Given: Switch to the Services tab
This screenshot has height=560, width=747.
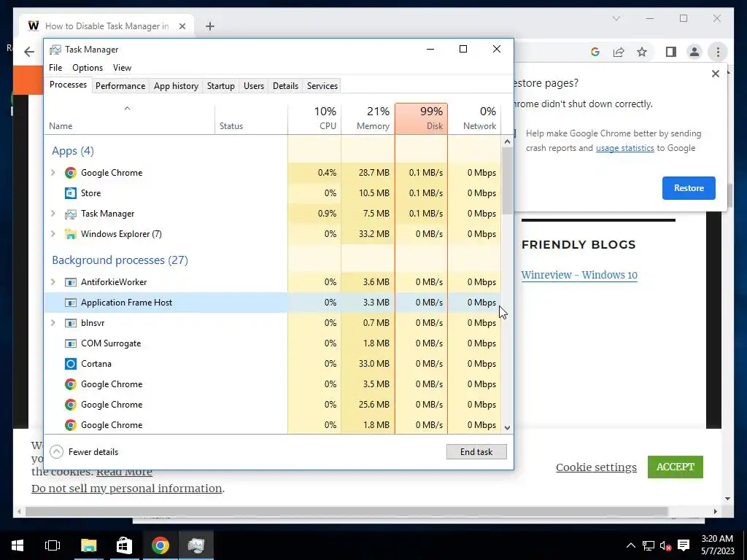Looking at the screenshot, I should 322,86.
